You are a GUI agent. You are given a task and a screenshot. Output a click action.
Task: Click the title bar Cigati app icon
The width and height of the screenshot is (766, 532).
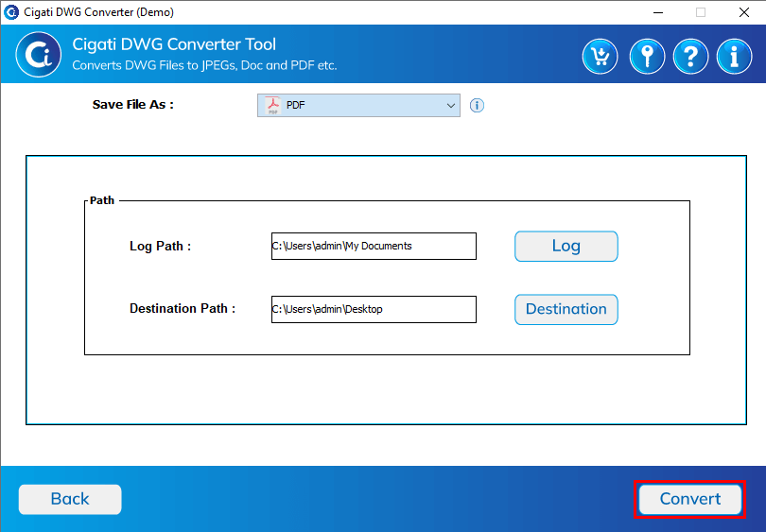pos(10,12)
